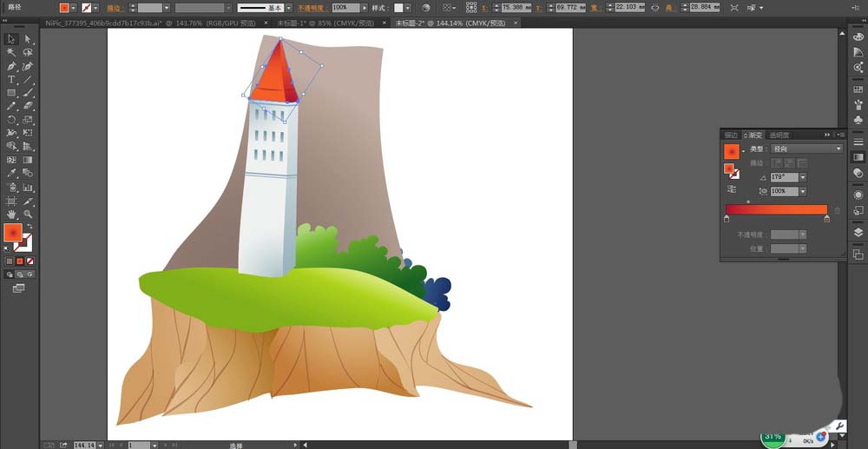
Task: Click the right gradient stop on slider
Action: tap(826, 220)
